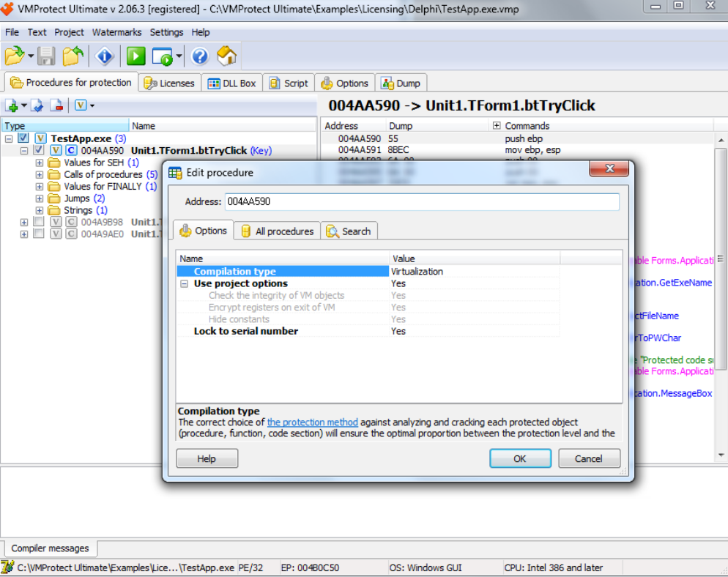Click the Save floppy disk icon
This screenshot has width=728, height=577.
coord(46,56)
